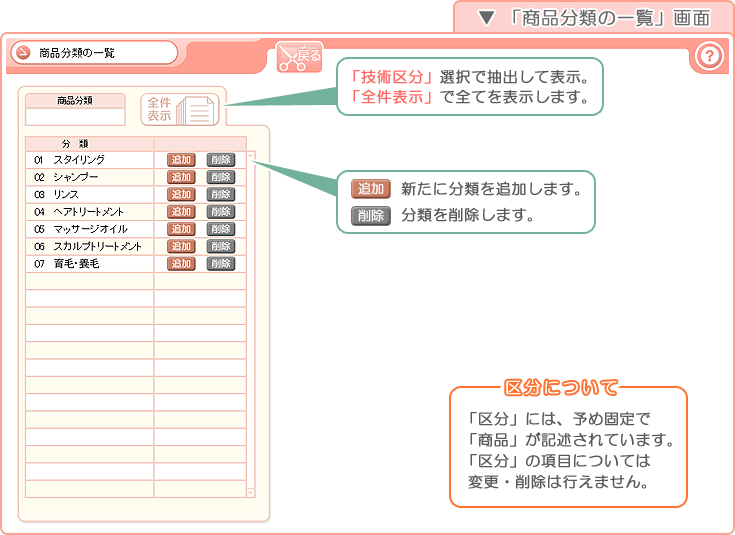Click the 戻る scissors back button
This screenshot has height=535, width=735.
pyautogui.click(x=300, y=58)
